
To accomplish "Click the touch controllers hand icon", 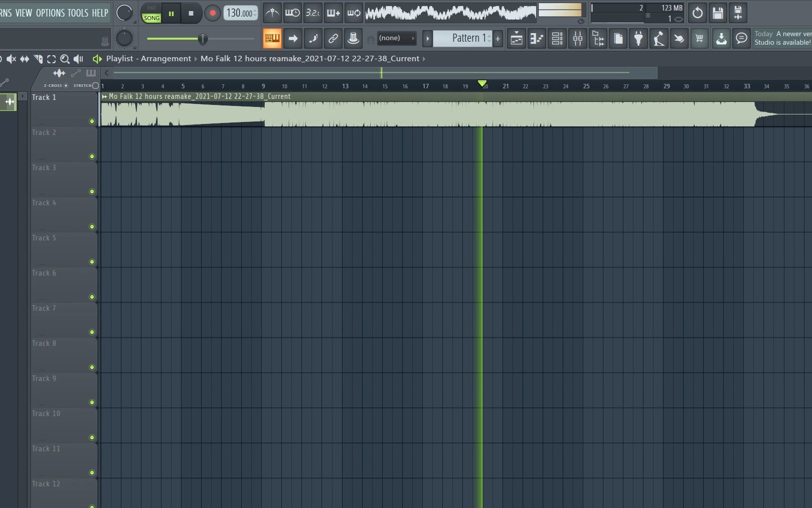I will (679, 39).
